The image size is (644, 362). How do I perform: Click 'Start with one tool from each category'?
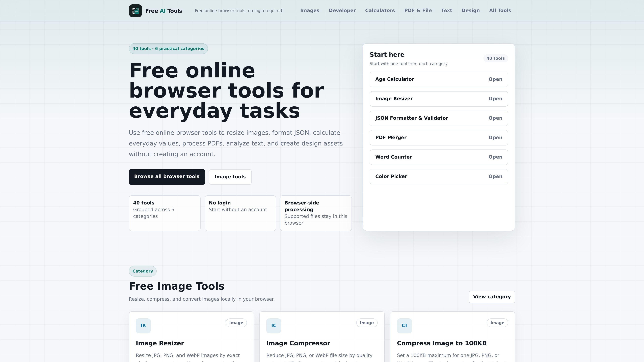click(409, 64)
